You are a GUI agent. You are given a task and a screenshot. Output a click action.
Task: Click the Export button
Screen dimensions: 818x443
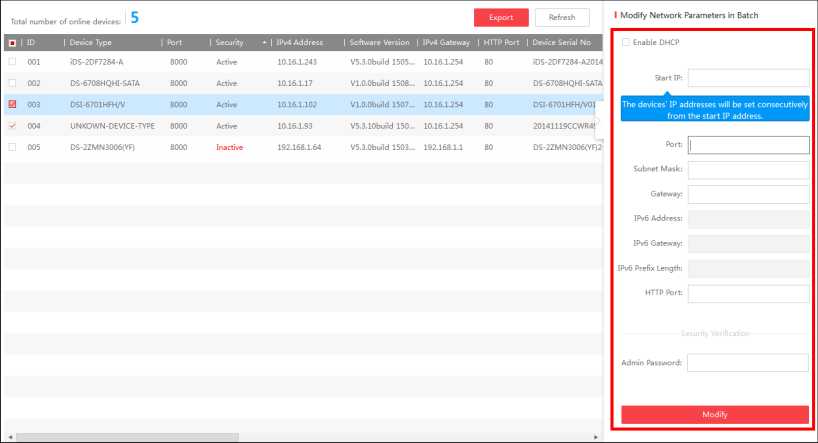pyautogui.click(x=501, y=17)
